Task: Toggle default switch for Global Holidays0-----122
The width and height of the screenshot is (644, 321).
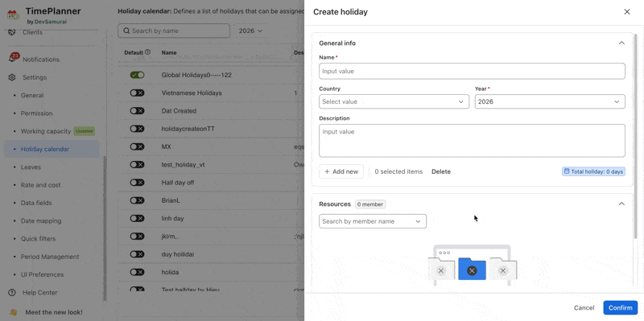Action: (137, 75)
